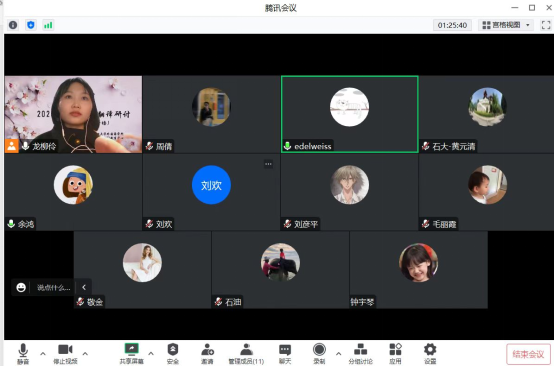
Task: Check the green network signal icon
Action: coord(48,25)
